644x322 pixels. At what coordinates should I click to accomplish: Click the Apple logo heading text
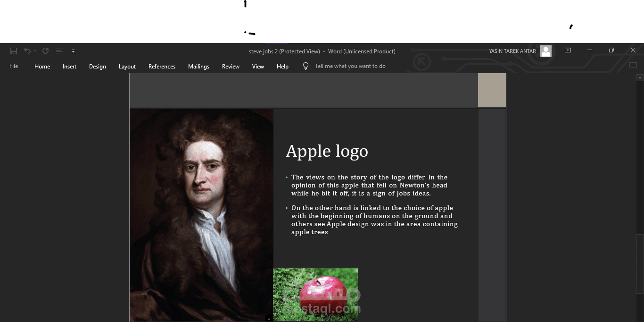pyautogui.click(x=327, y=151)
